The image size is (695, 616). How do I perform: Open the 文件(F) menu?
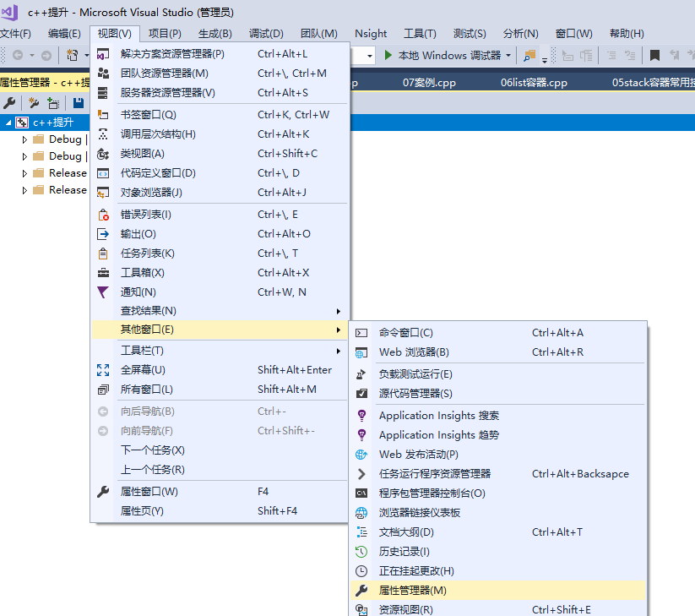[15, 34]
